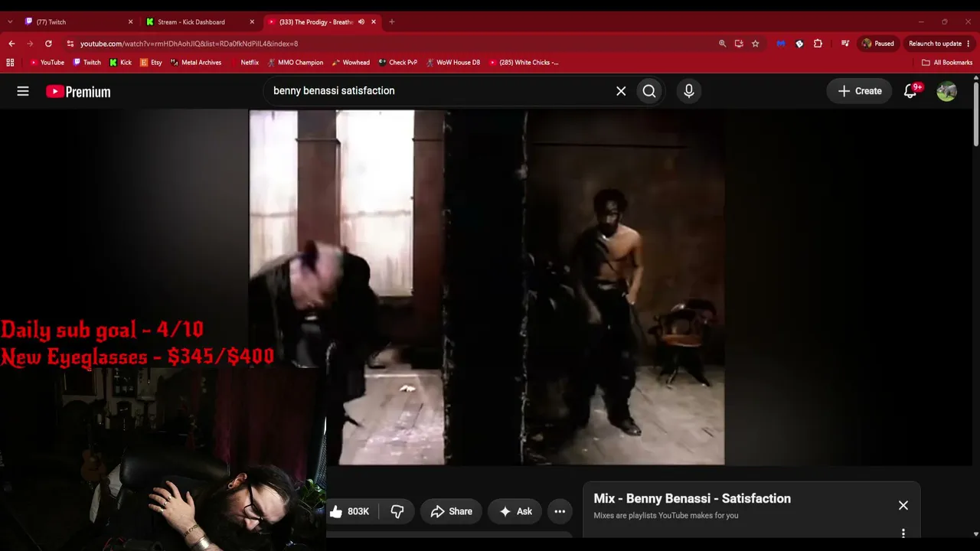The height and width of the screenshot is (551, 980).
Task: Open the YouTube guide hamburger menu
Action: pos(23,91)
